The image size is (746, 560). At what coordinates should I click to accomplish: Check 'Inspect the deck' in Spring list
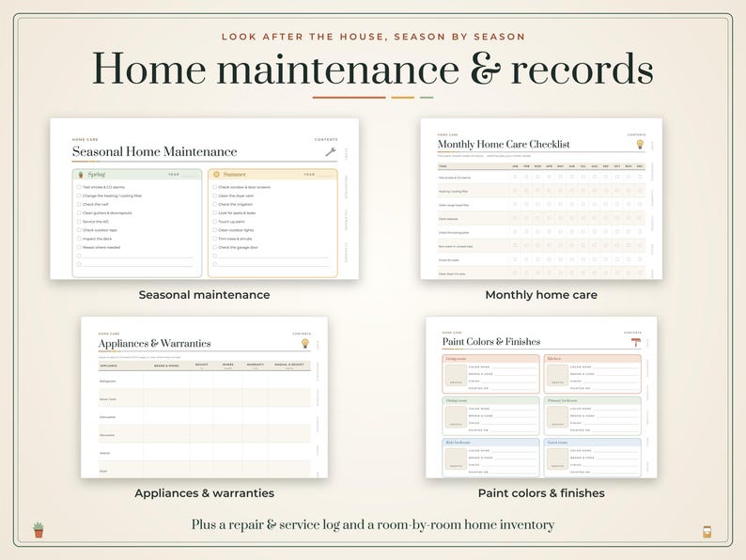click(79, 239)
